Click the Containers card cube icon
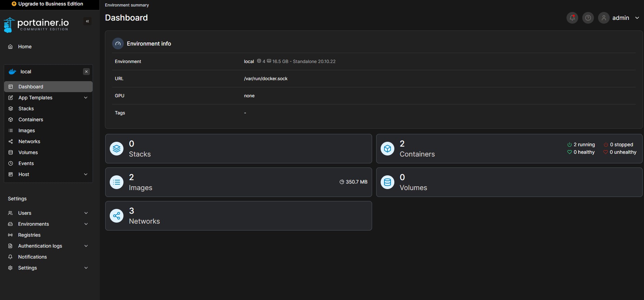This screenshot has width=644, height=300. 387,149
